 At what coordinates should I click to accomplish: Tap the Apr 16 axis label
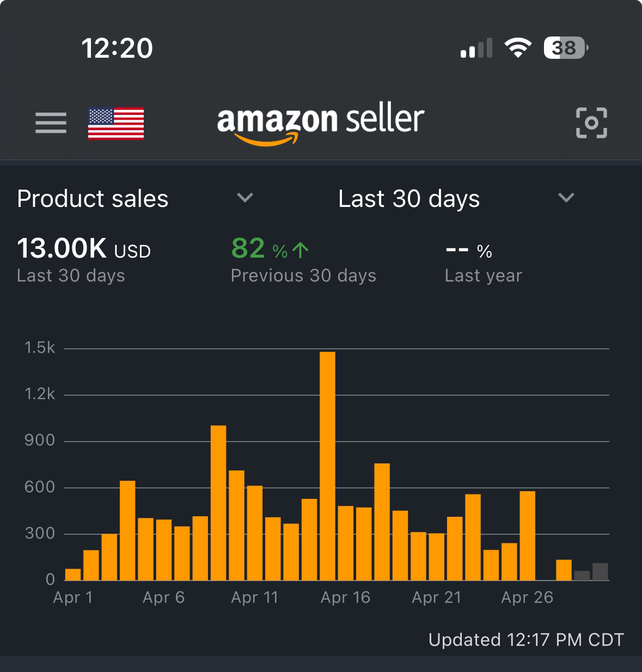[345, 597]
